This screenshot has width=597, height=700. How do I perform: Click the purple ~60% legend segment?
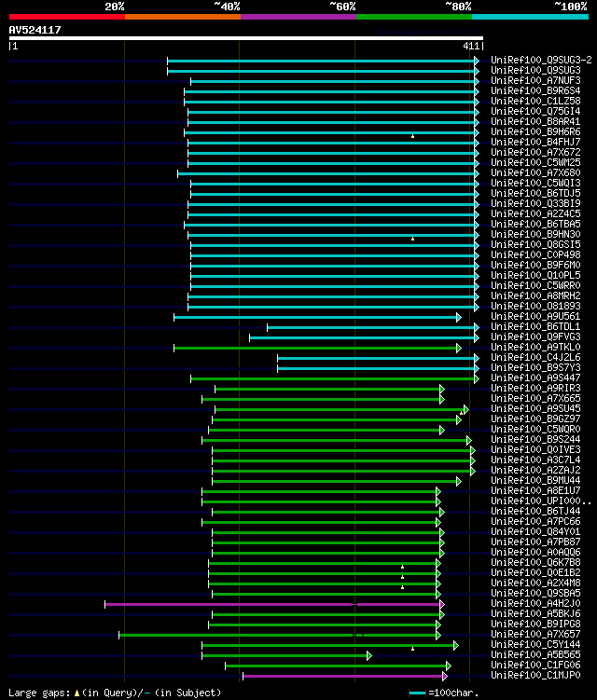point(298,17)
